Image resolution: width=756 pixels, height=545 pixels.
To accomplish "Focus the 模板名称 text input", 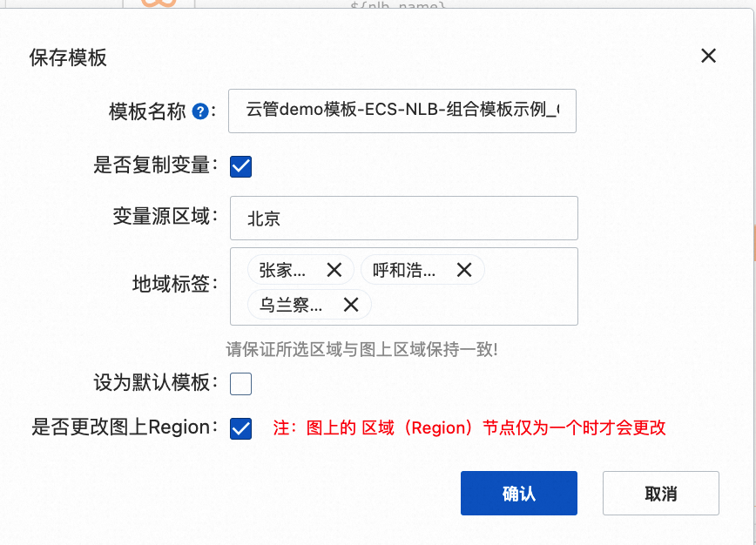I will 402,111.
